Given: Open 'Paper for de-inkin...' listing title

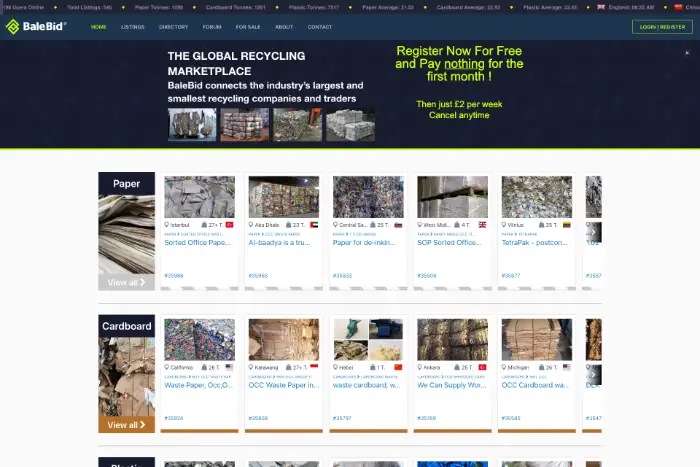Looking at the screenshot, I should (364, 242).
